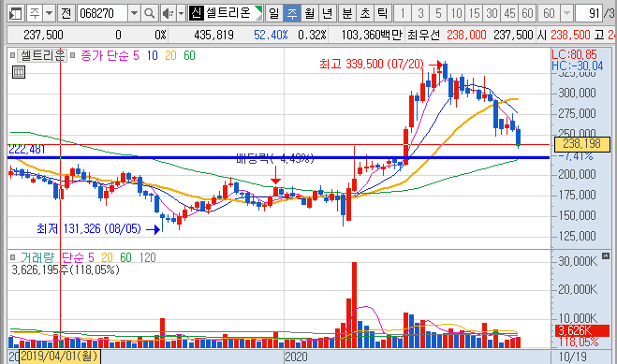This screenshot has height=364, width=617.
Task: Click the black 신 badge icon
Action: 196,13
